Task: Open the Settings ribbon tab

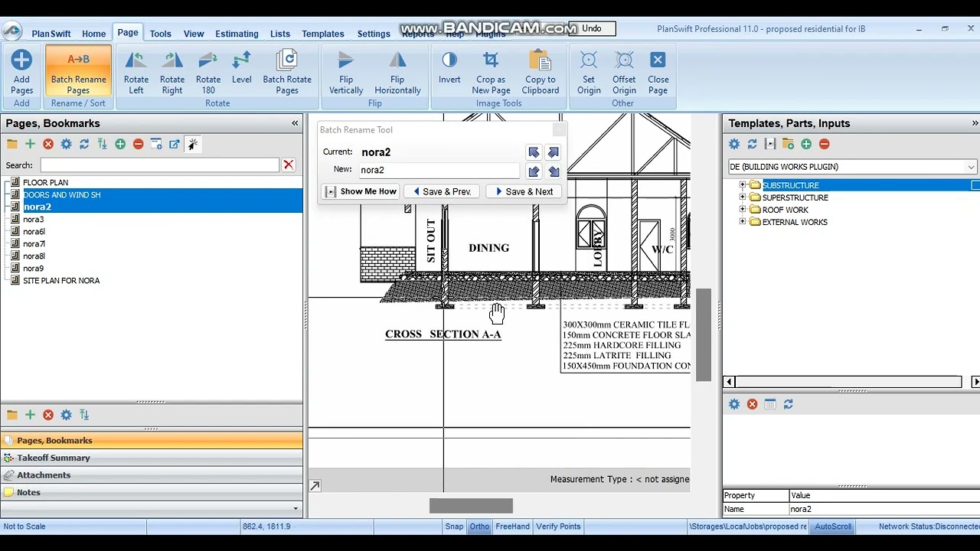Action: pos(374,34)
